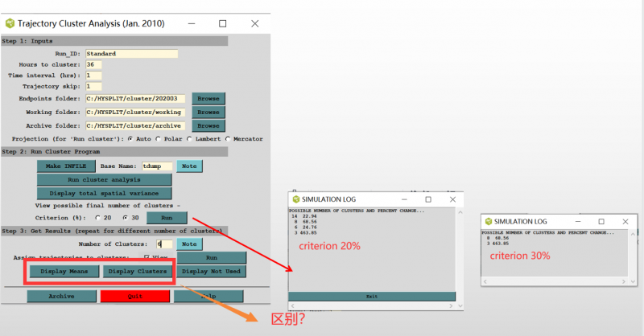Screen dimensions: 644x336
Task: Browse for the Archive folder
Action: (208, 126)
